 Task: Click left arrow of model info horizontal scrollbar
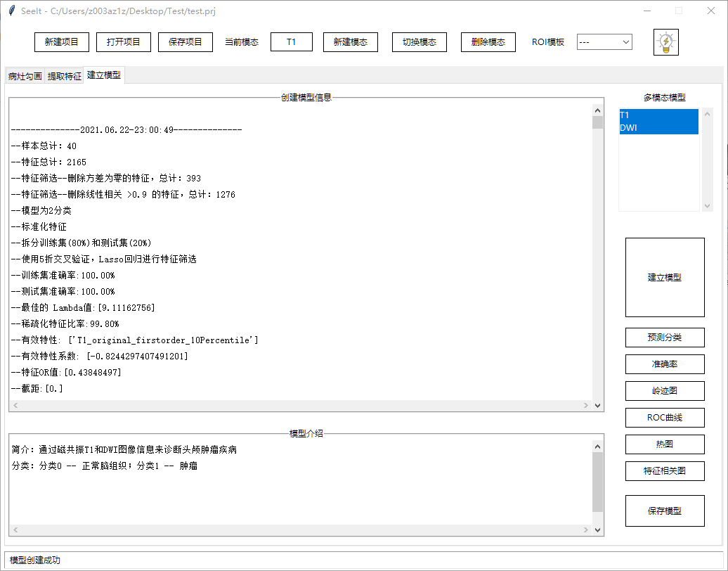(x=15, y=405)
